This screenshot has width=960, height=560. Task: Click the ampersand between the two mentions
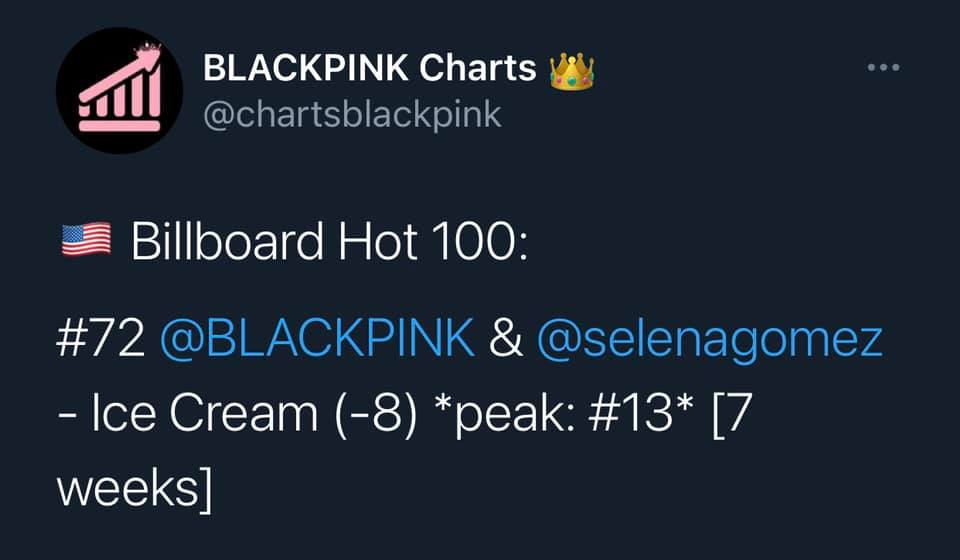pyautogui.click(x=506, y=340)
